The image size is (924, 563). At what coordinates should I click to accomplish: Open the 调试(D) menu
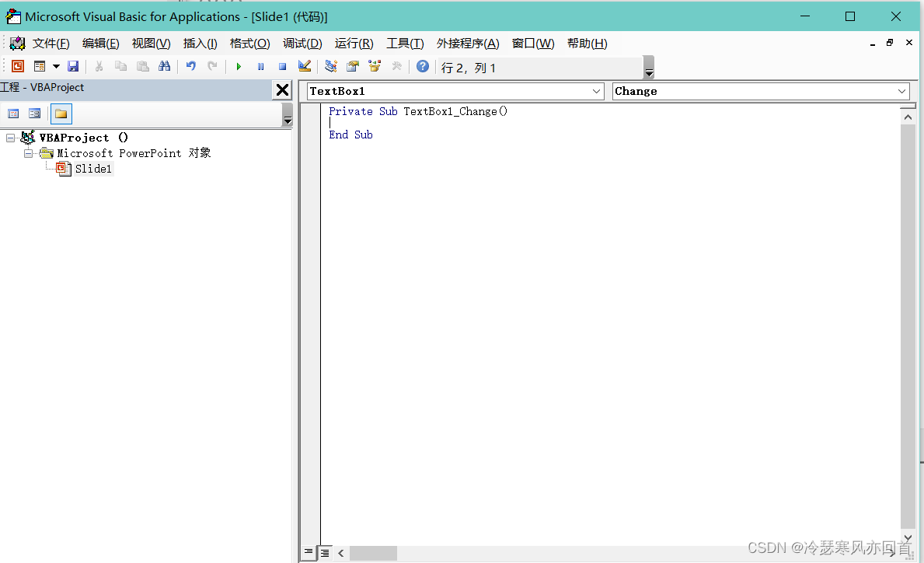pyautogui.click(x=302, y=44)
